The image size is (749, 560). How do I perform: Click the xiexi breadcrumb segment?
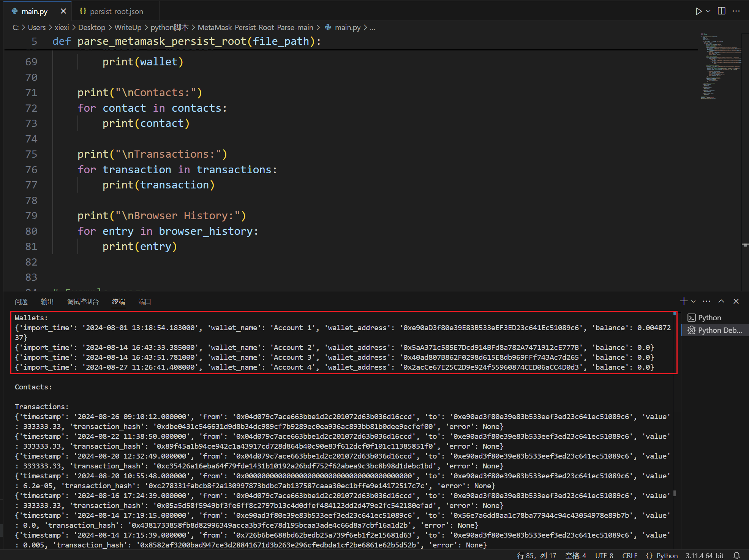62,27
